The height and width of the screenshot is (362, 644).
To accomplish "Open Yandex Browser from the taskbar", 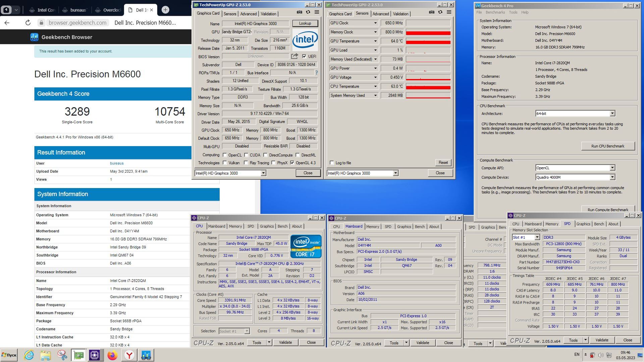I will pyautogui.click(x=129, y=355).
